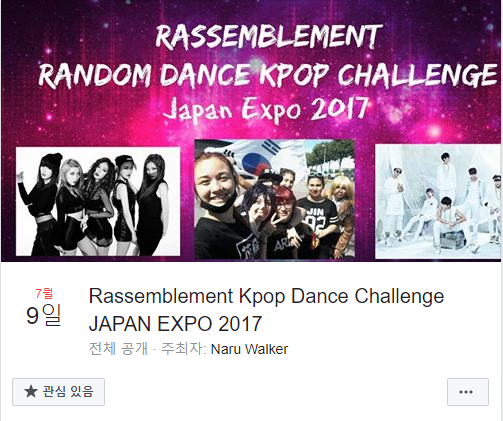Click the Korean flag in the center photo
Viewport: 503px width, 421px height.
258,157
